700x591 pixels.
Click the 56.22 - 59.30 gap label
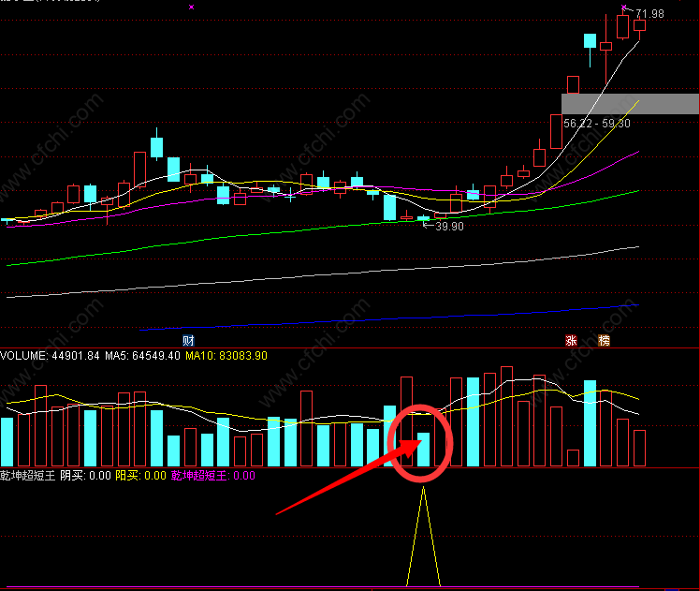[597, 124]
